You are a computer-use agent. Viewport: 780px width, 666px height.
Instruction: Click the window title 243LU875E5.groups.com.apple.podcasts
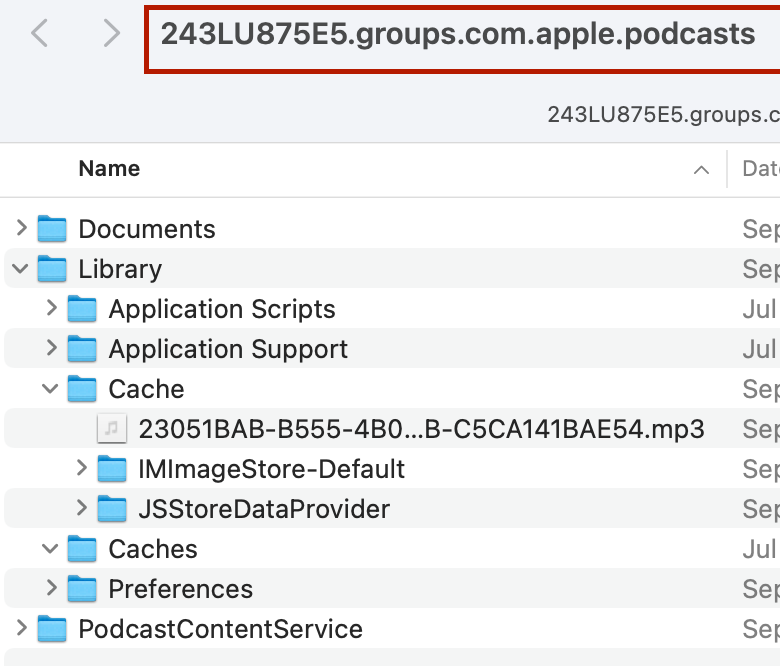(x=458, y=34)
